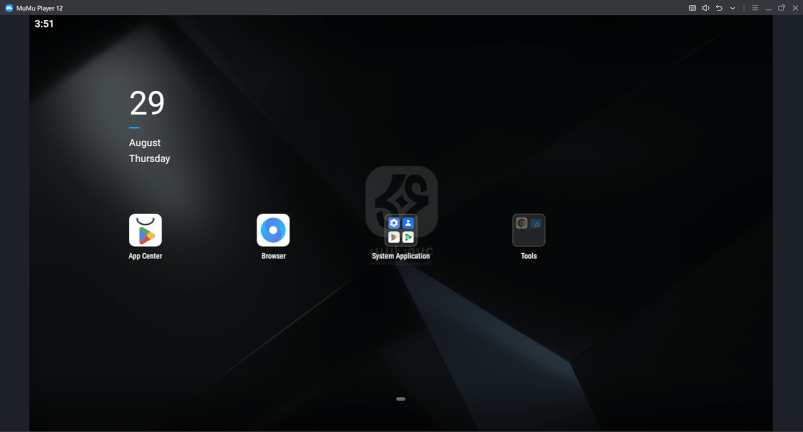This screenshot has height=432, width=803.
Task: Mute sound with the speaker icon
Action: (705, 8)
